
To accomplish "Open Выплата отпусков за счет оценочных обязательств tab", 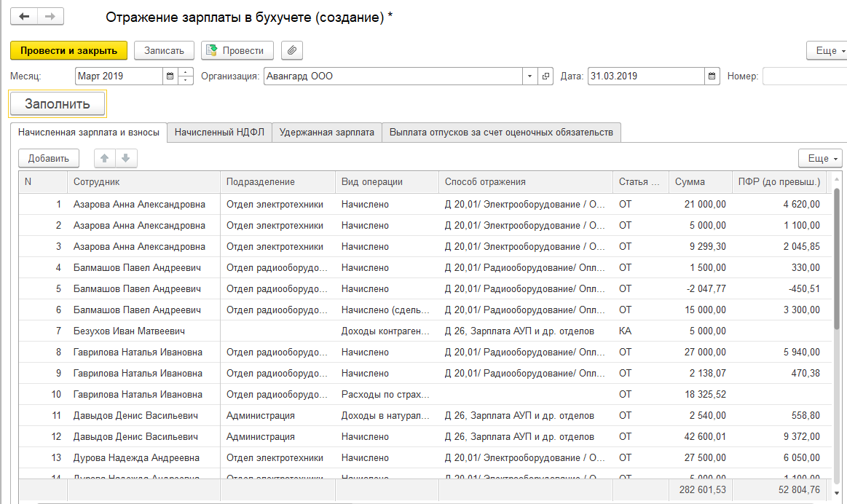I will point(501,132).
